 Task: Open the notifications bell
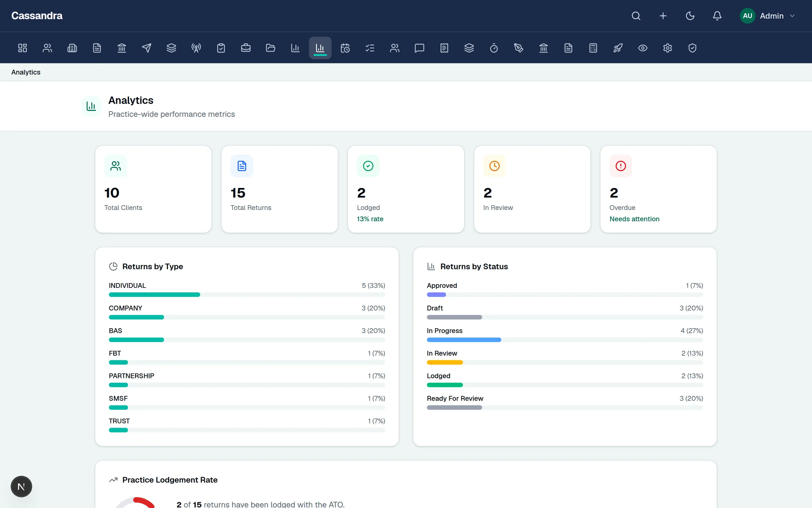click(x=717, y=16)
